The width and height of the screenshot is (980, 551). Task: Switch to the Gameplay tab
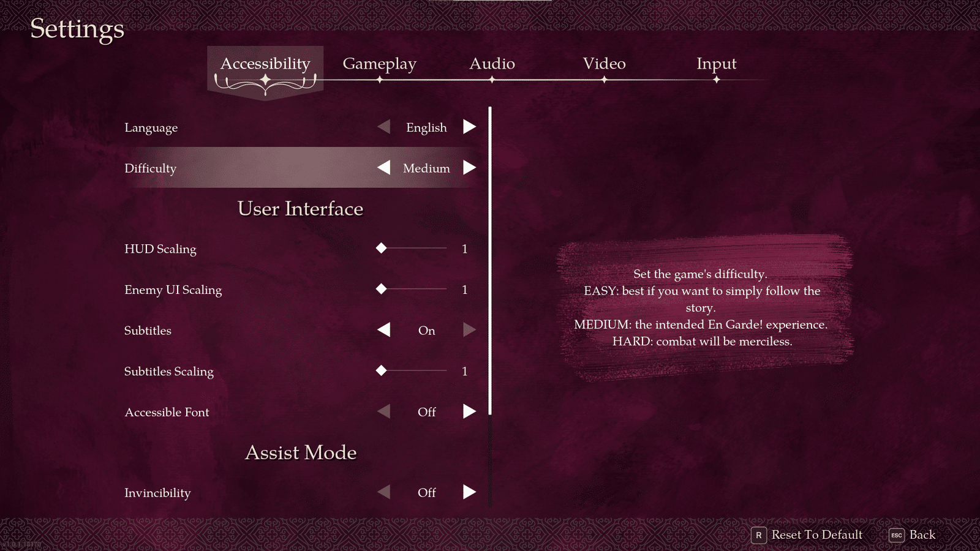pos(379,64)
